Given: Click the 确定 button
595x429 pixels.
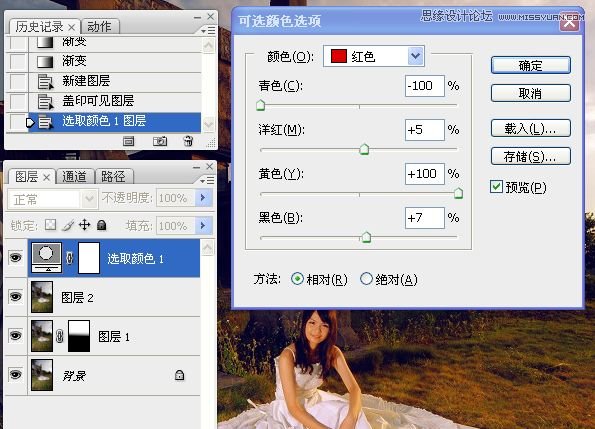Looking at the screenshot, I should pyautogui.click(x=530, y=65).
